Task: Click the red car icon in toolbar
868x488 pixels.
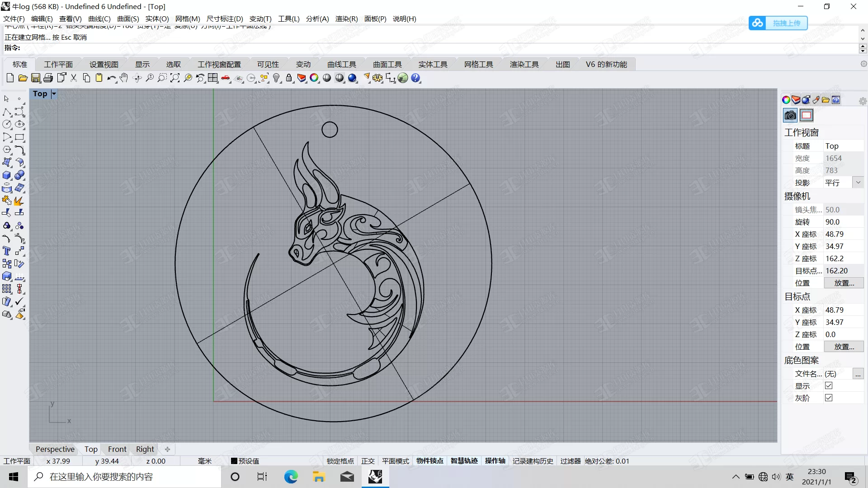Action: 226,78
